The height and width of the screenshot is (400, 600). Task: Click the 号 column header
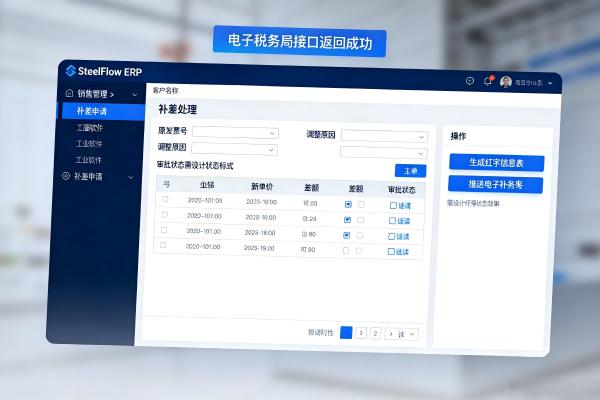pyautogui.click(x=166, y=184)
